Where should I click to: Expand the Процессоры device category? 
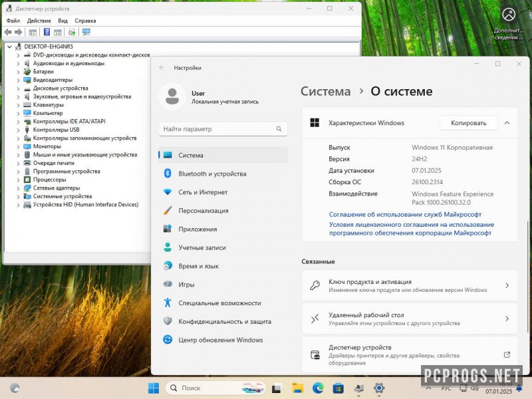[18, 180]
